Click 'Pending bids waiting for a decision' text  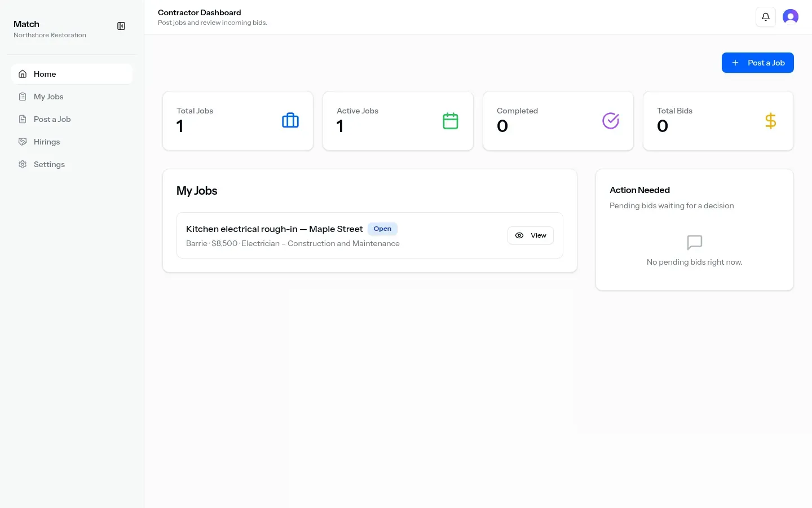[672, 205]
